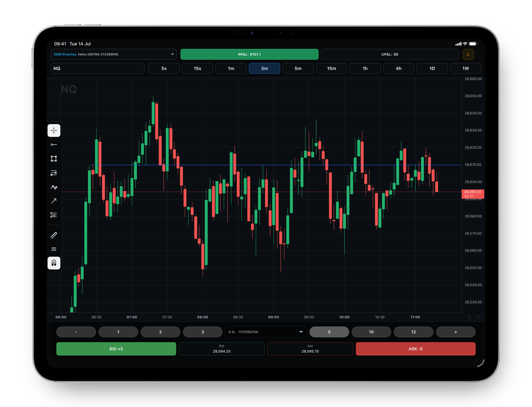Click the 09:41 clock in status bar
532x407 pixels.
60,44
